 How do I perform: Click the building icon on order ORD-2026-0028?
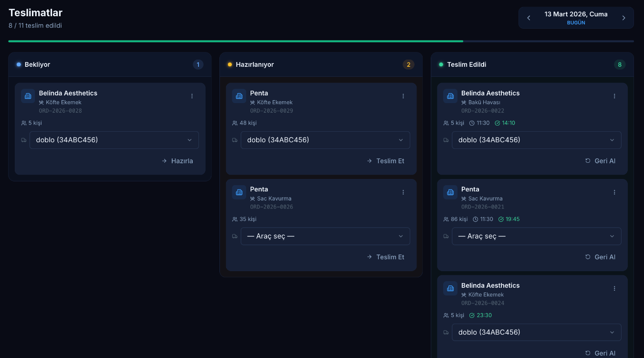click(x=28, y=96)
